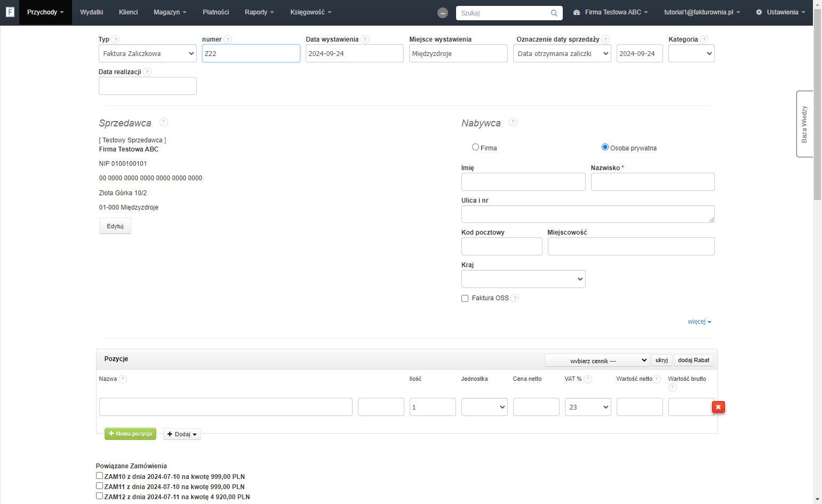822x504 pixels.
Task: Click the help icon beside Faktura OSS
Action: (515, 298)
